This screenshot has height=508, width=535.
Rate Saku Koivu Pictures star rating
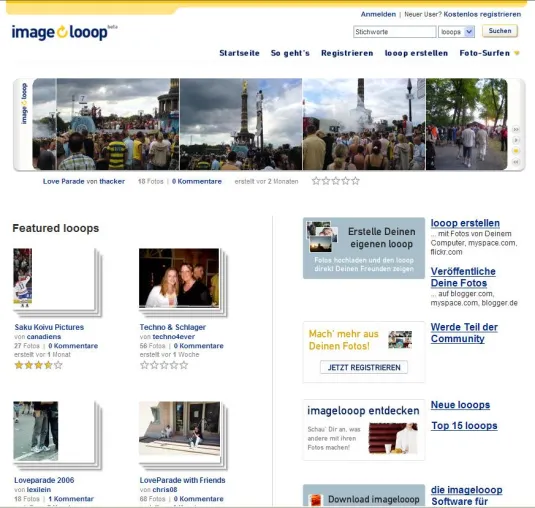click(x=38, y=365)
